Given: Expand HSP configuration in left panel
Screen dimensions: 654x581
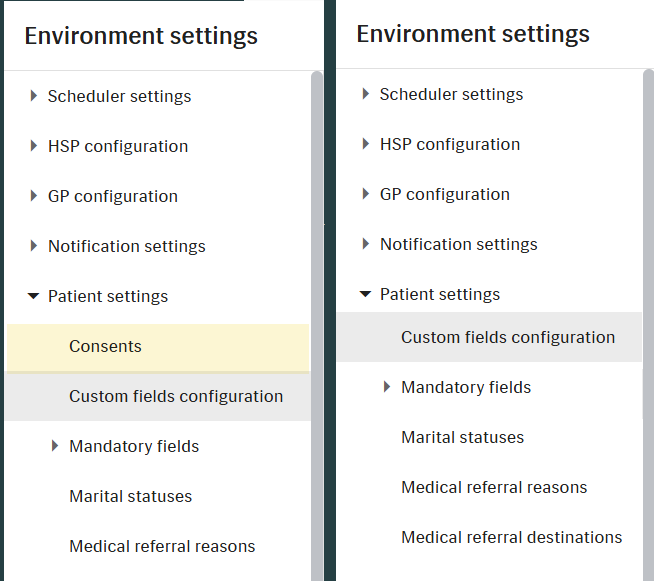Looking at the screenshot, I should (34, 146).
